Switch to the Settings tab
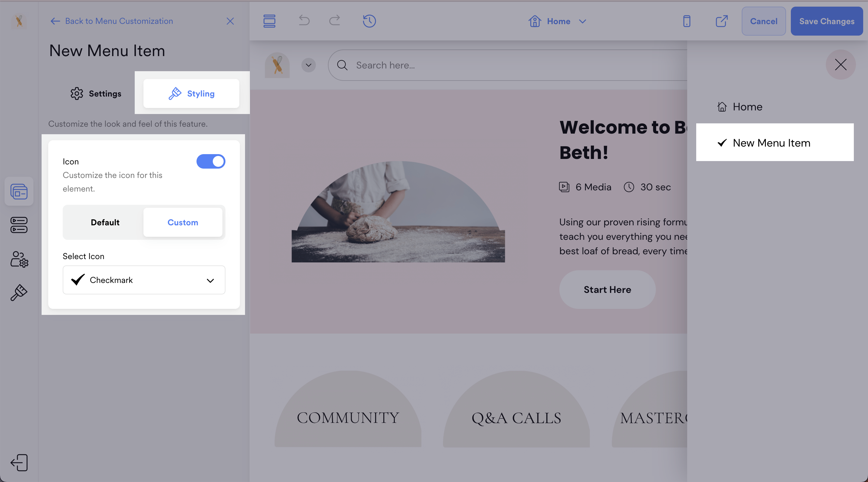 (96, 94)
